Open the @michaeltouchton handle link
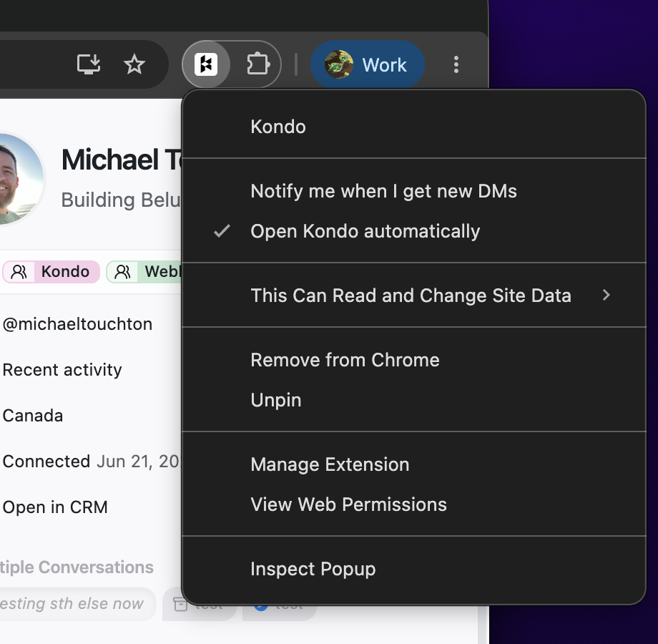 point(77,324)
